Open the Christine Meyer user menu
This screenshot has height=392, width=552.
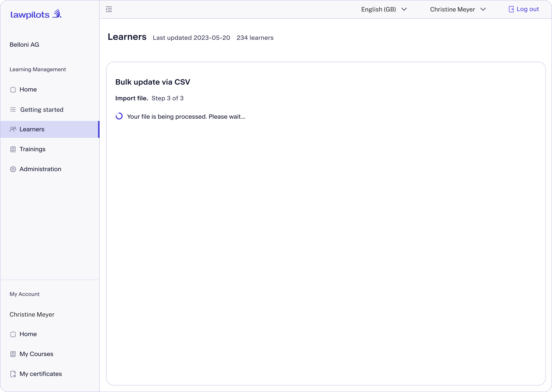tap(458, 9)
